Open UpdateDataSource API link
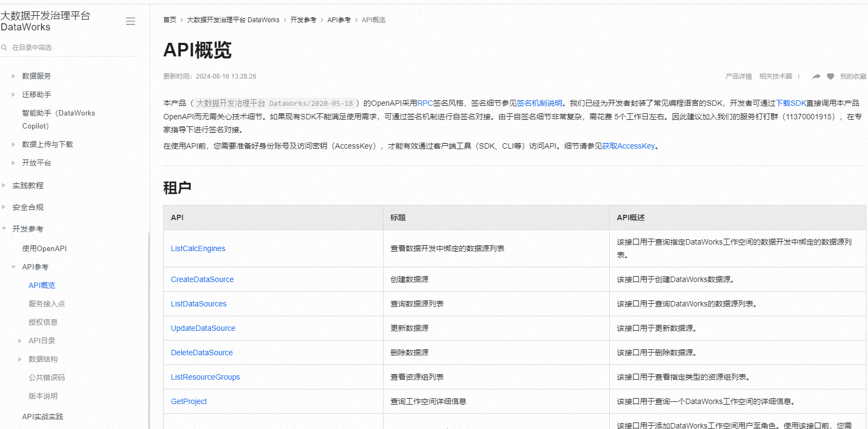 tap(203, 328)
